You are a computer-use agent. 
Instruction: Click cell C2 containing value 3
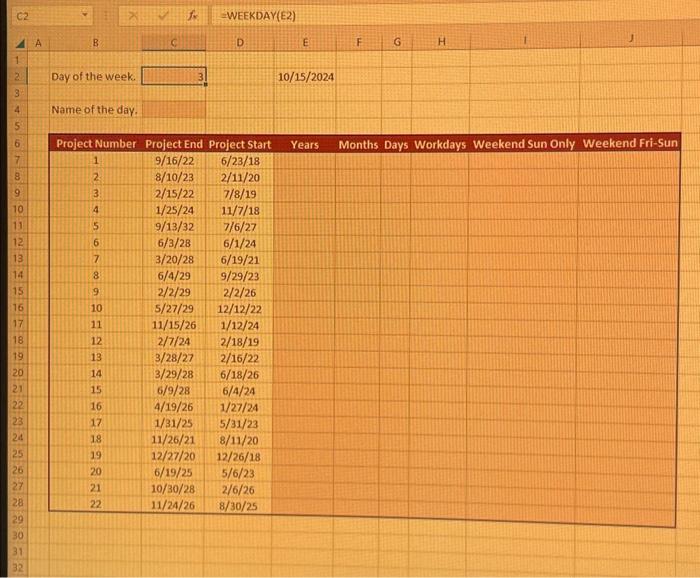coord(174,76)
